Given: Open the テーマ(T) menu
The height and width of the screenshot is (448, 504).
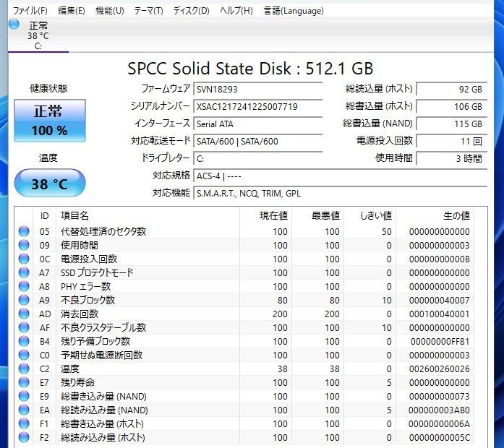Looking at the screenshot, I should pos(148,11).
